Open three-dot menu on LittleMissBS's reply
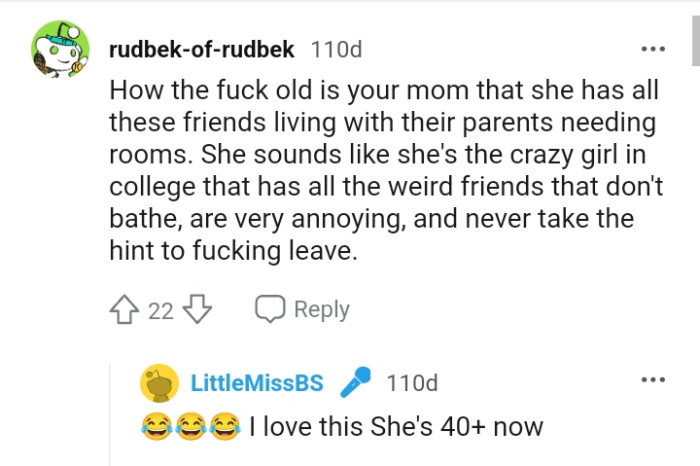Image resolution: width=700 pixels, height=466 pixels. click(x=653, y=380)
